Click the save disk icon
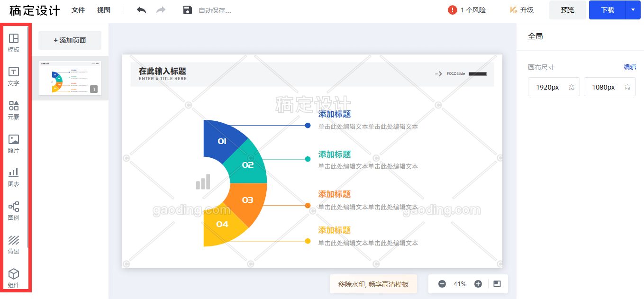644x299 pixels. click(188, 10)
